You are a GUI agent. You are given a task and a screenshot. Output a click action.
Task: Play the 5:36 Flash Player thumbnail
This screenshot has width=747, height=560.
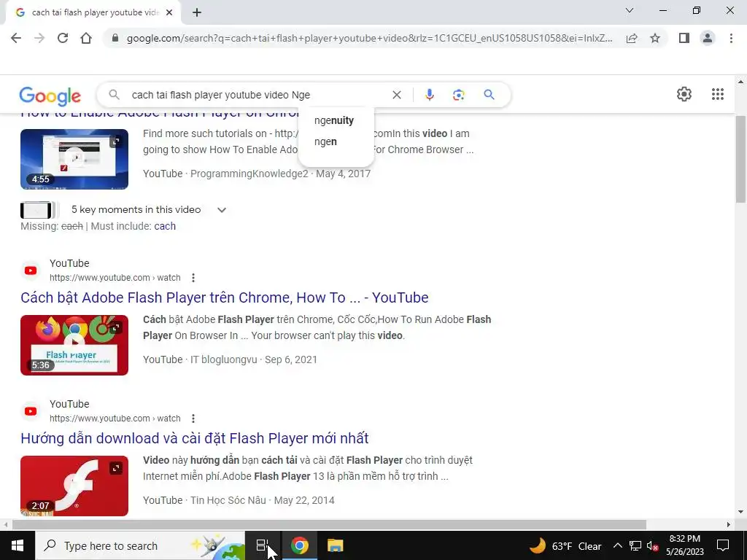pos(74,345)
